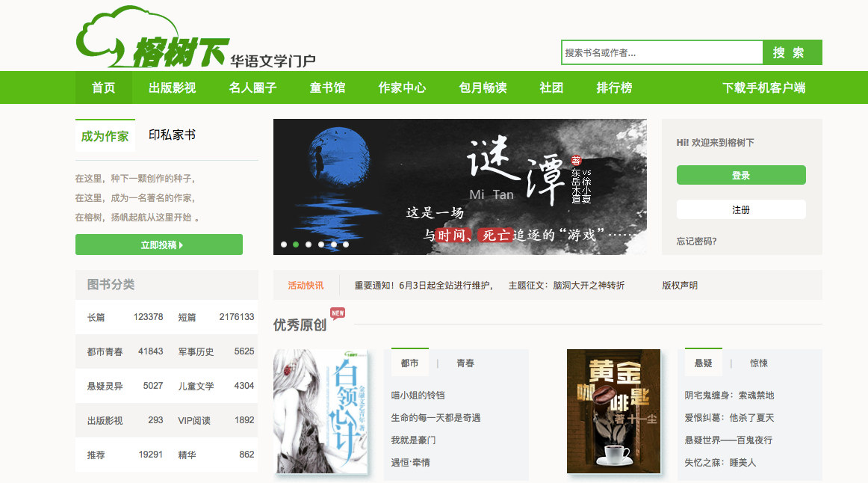The height and width of the screenshot is (483, 868).
Task: Go to 排行榜 in the navigation bar
Action: point(614,87)
